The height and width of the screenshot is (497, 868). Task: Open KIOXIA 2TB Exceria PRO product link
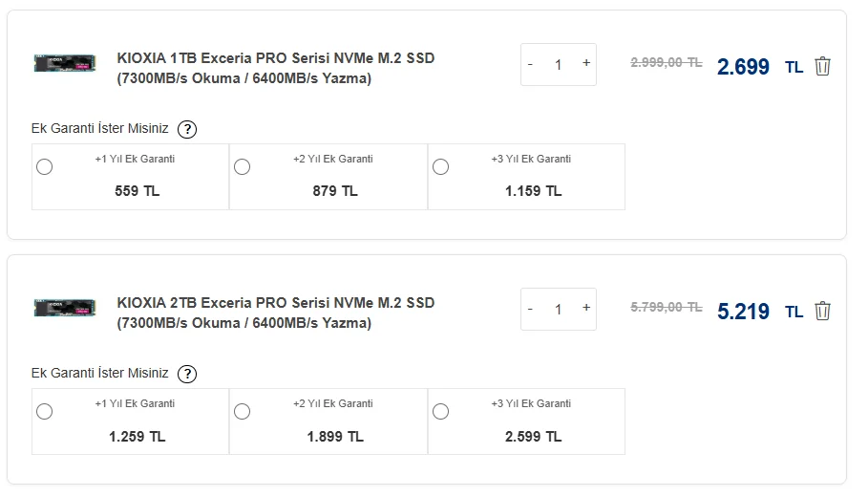[276, 313]
